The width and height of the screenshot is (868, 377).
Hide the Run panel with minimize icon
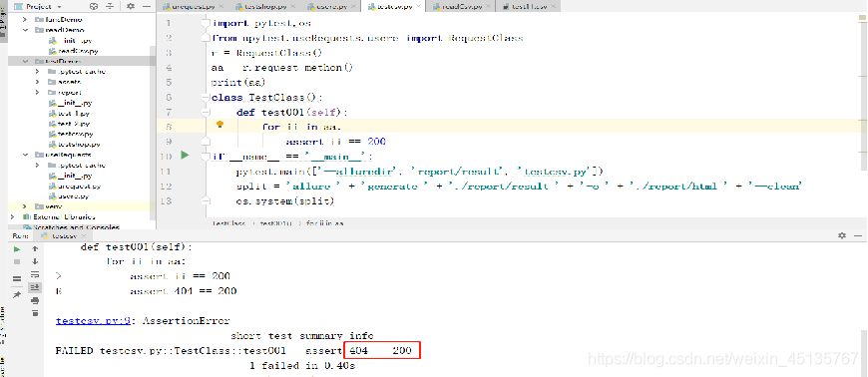[858, 235]
